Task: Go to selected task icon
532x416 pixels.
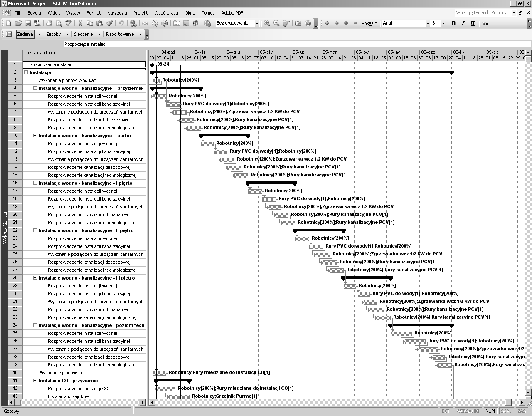Action: tap(286, 23)
